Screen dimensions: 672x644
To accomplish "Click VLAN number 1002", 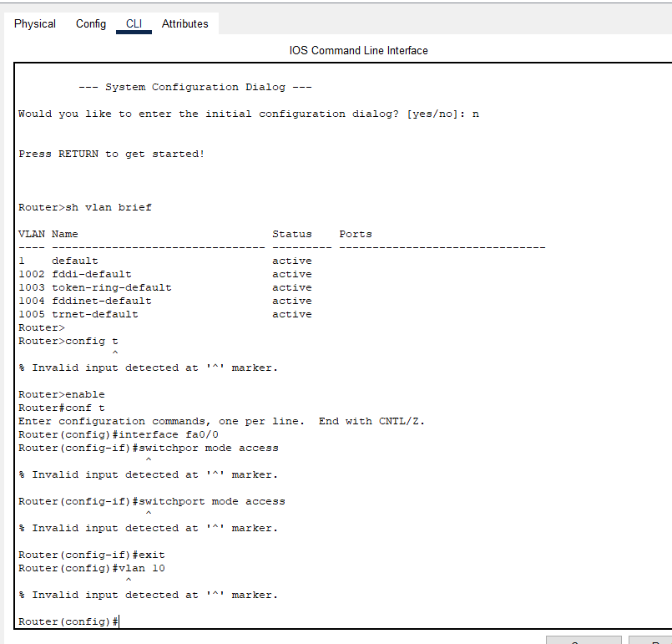I will pyautogui.click(x=31, y=274).
